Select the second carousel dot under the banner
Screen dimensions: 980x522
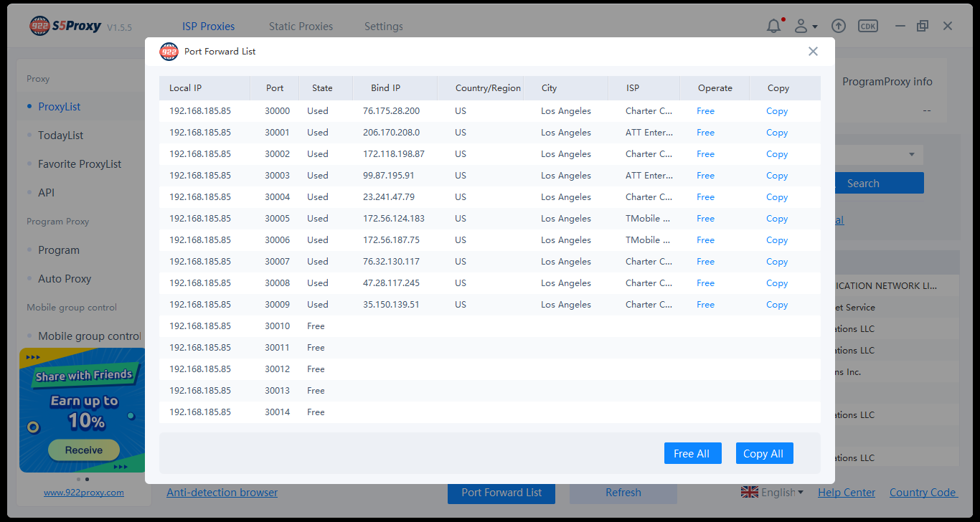point(87,479)
